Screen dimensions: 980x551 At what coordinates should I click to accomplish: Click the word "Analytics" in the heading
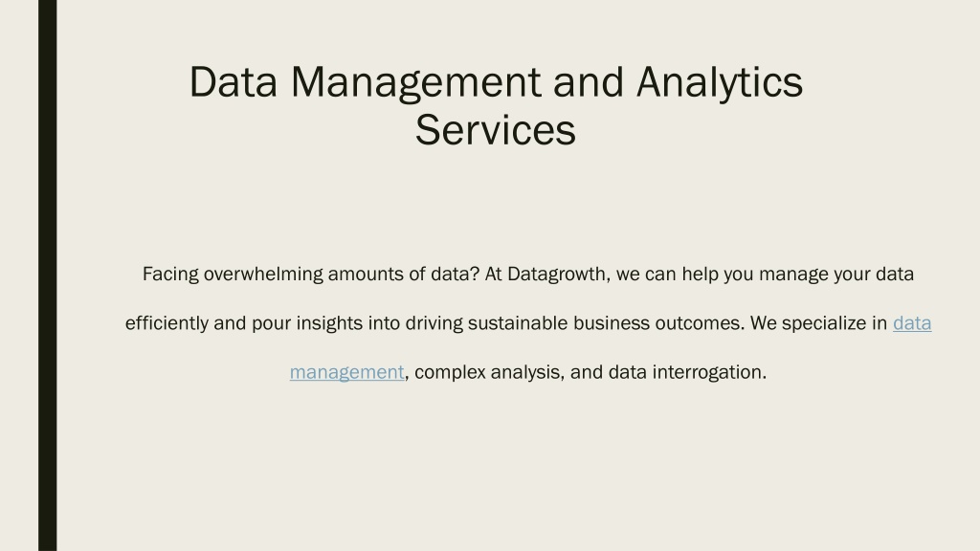pos(720,82)
